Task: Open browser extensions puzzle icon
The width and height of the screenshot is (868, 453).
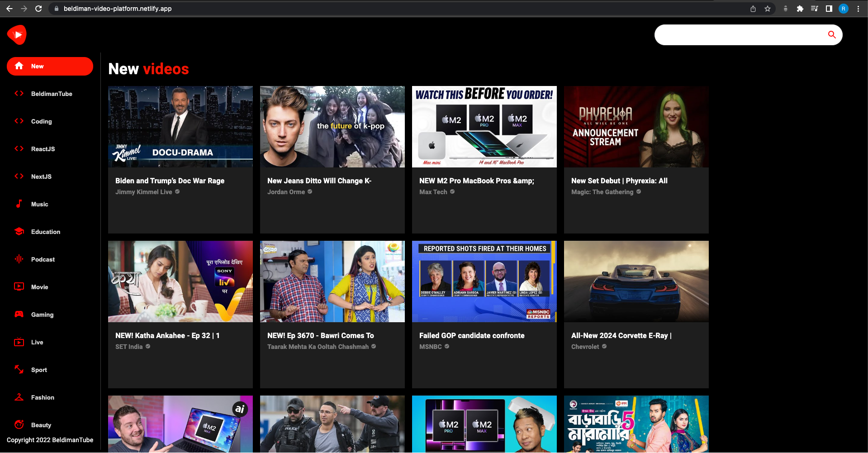Action: coord(800,9)
